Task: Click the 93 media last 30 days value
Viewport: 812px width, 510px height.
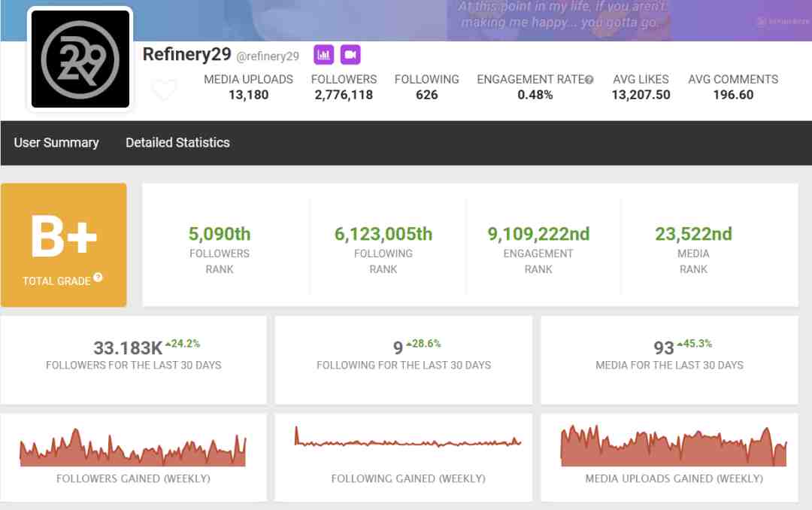Action: [x=664, y=348]
